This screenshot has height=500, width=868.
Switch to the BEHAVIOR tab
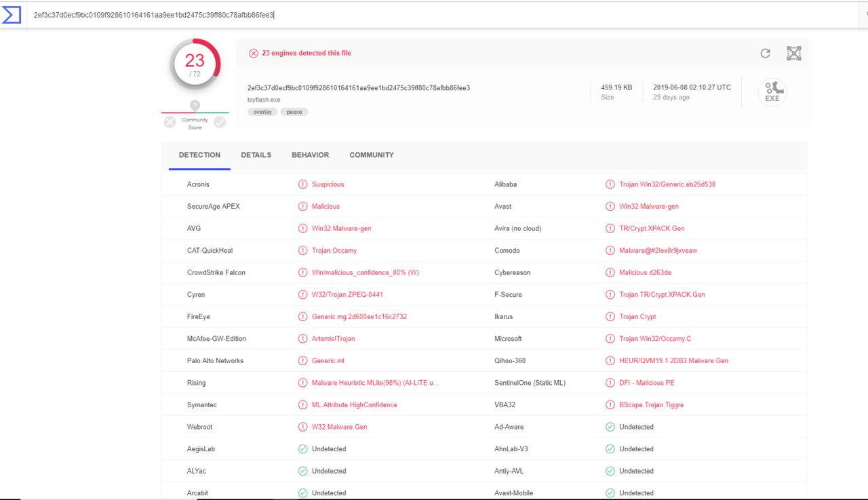tap(310, 155)
